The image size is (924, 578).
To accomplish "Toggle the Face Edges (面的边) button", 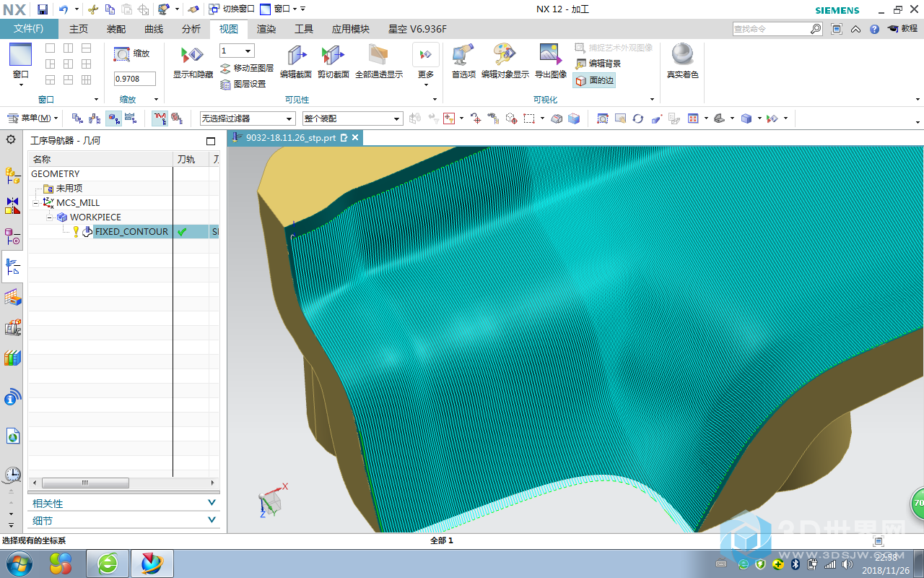I will [595, 80].
